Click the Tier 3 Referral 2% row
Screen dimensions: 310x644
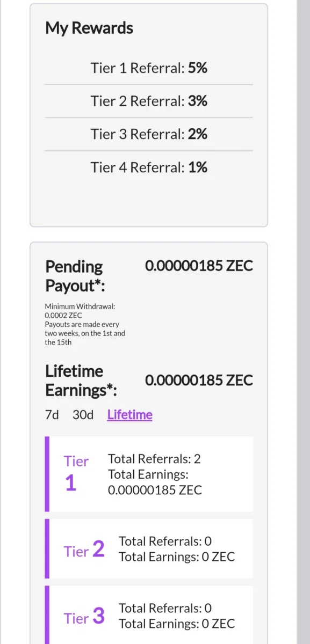click(x=149, y=134)
